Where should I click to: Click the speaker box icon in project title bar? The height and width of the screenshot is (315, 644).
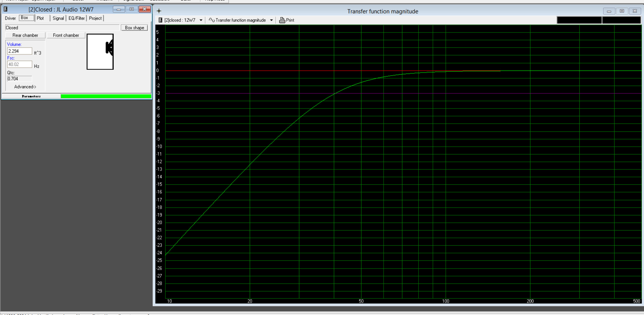6,9
